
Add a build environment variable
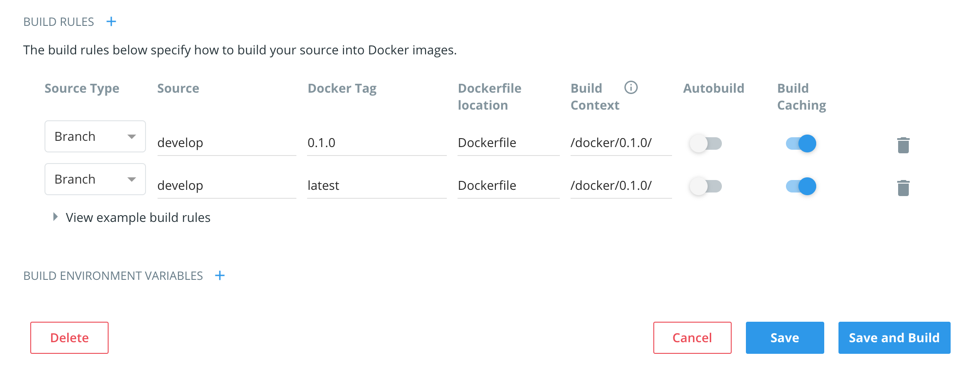click(220, 275)
